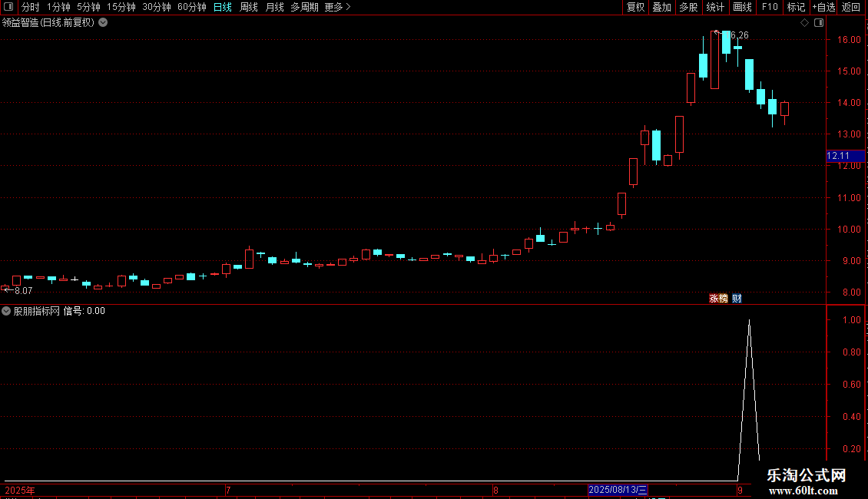Open the 复权 adjustment menu
868x499 pixels.
click(x=635, y=7)
